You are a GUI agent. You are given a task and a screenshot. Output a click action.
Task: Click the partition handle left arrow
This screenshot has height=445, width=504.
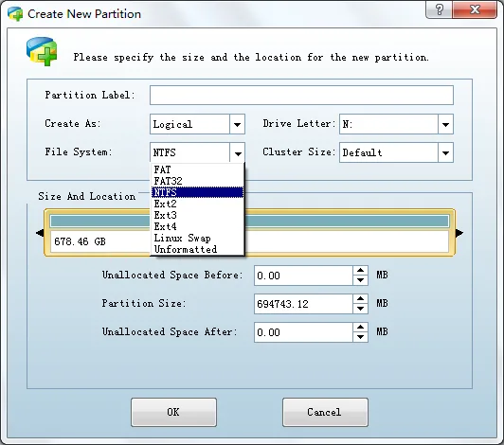(40, 233)
